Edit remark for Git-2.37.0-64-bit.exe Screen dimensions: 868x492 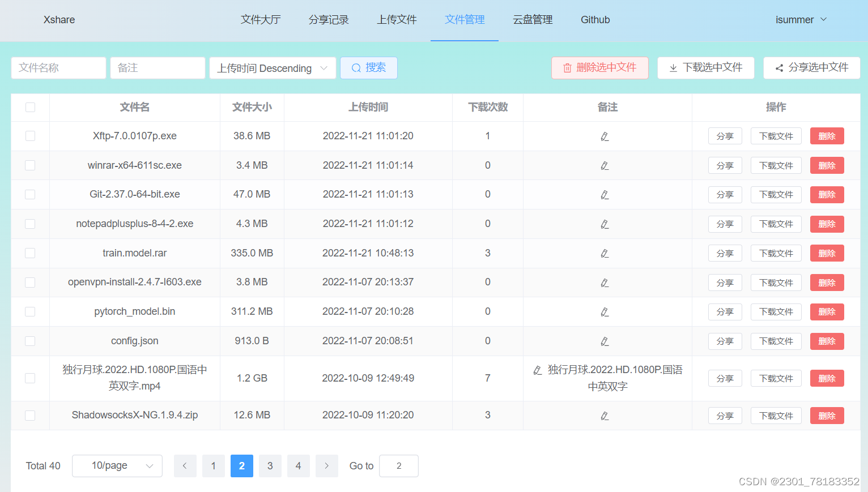pos(605,195)
